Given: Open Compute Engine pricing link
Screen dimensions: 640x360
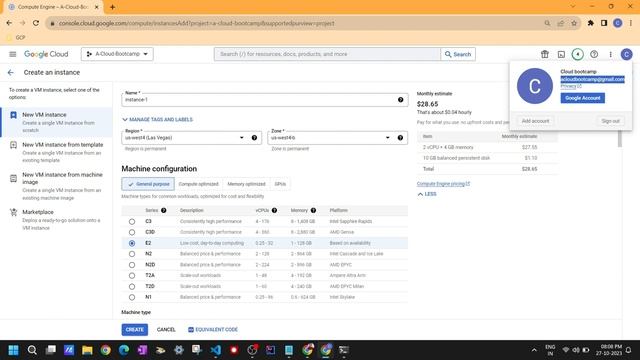Looking at the screenshot, I should click(x=443, y=184).
